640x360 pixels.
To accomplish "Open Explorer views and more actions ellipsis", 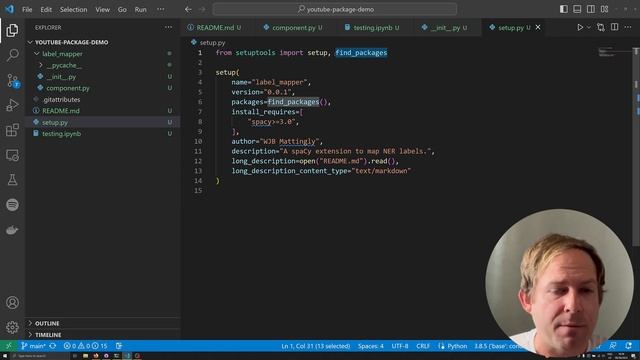I will 169,27.
